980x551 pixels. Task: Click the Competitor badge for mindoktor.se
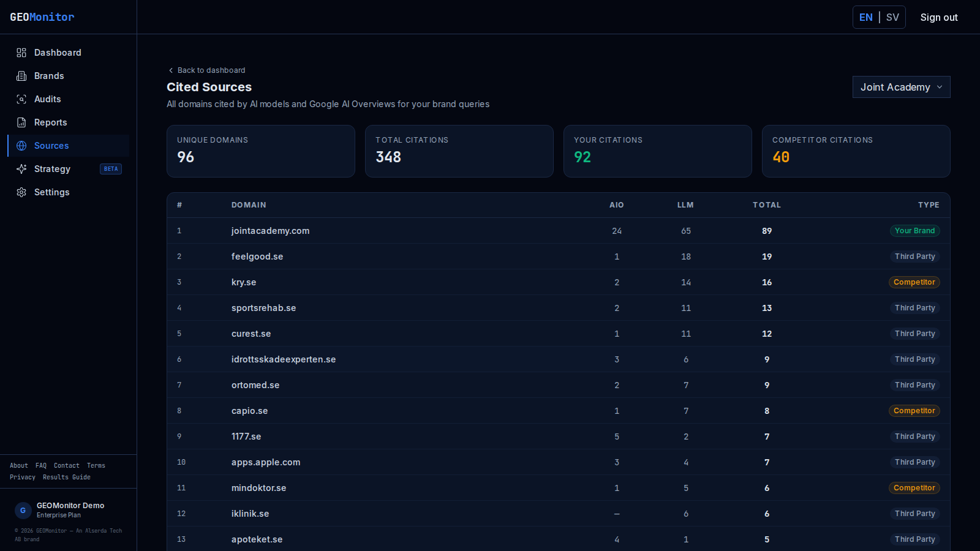click(914, 488)
